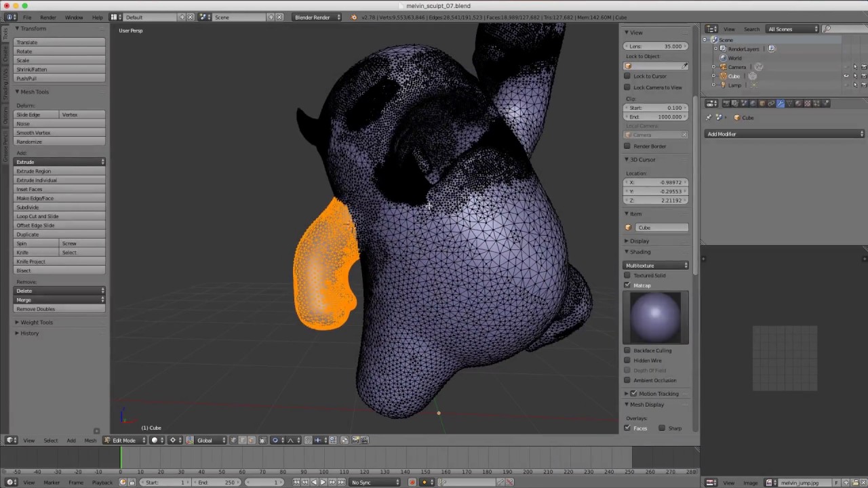Image resolution: width=868 pixels, height=488 pixels.
Task: Open the Window menu
Action: point(74,17)
